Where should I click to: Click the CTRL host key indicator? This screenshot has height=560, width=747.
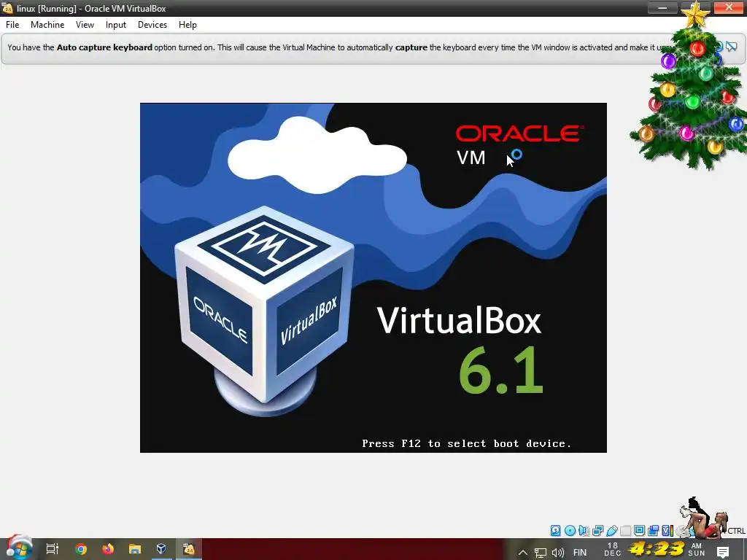point(736,531)
